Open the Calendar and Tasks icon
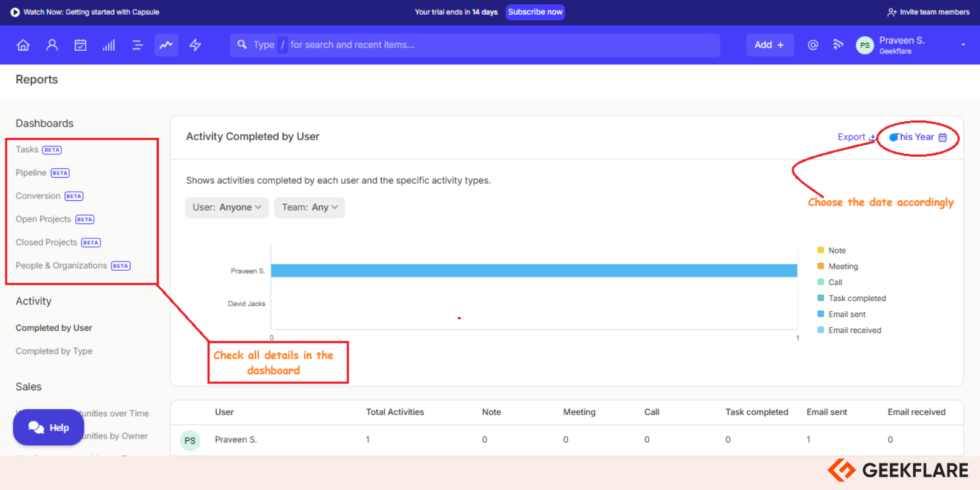The width and height of the screenshot is (980, 490). 80,45
